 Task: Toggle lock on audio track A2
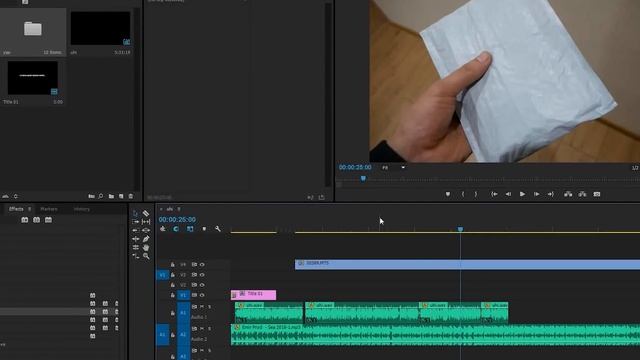(173, 335)
